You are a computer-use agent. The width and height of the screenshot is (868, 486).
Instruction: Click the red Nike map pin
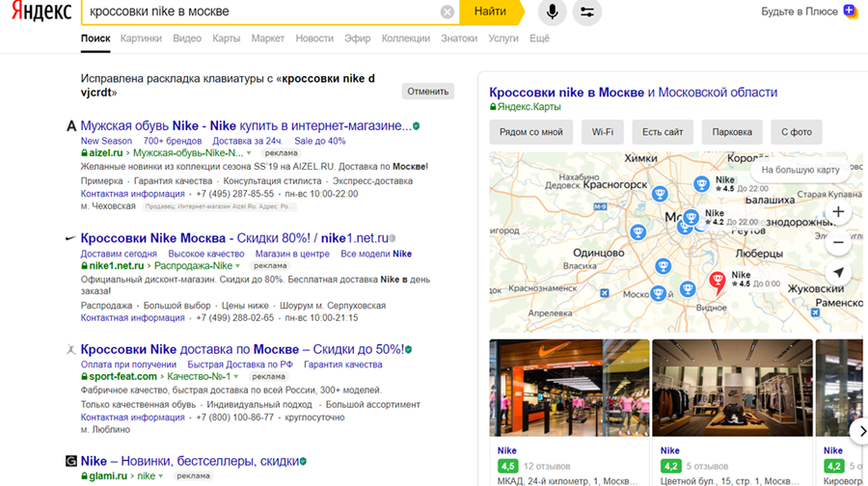coord(717,281)
